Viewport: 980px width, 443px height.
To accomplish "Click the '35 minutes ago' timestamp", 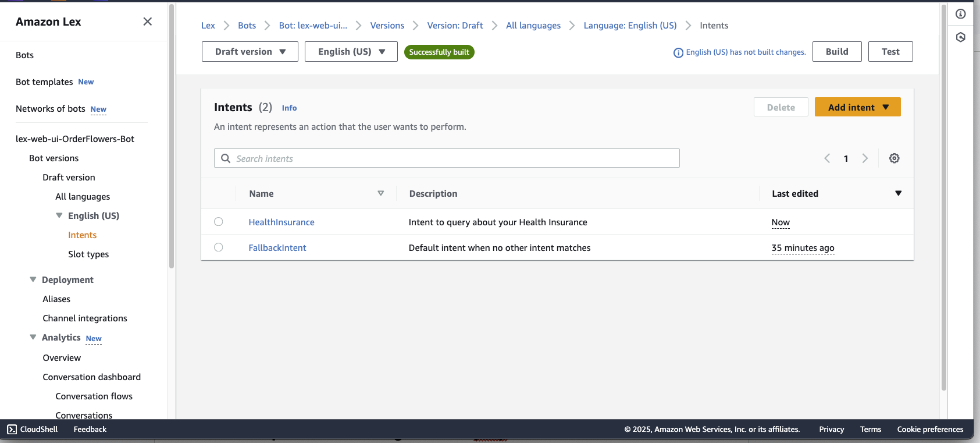I will 803,248.
